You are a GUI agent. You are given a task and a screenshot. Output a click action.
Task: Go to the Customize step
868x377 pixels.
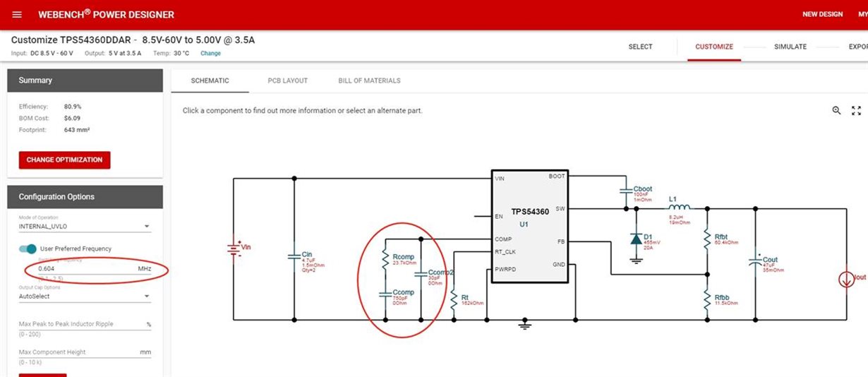tap(714, 47)
